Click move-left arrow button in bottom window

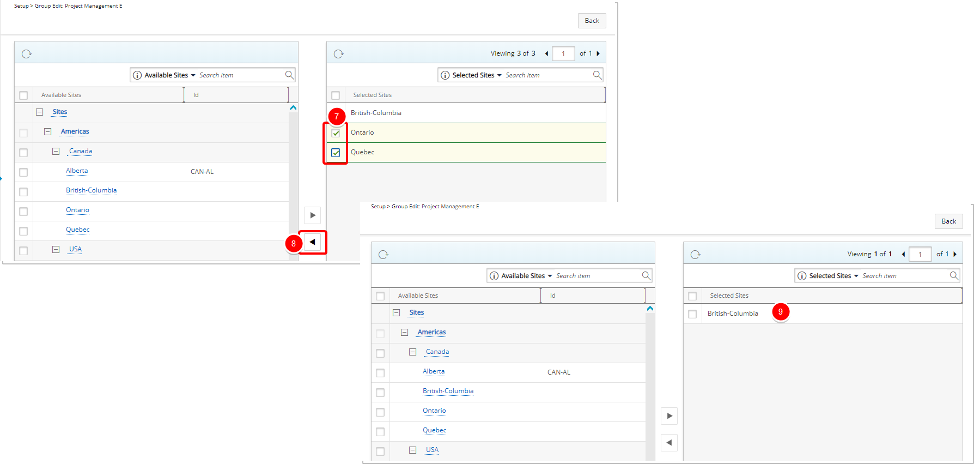pyautogui.click(x=669, y=442)
